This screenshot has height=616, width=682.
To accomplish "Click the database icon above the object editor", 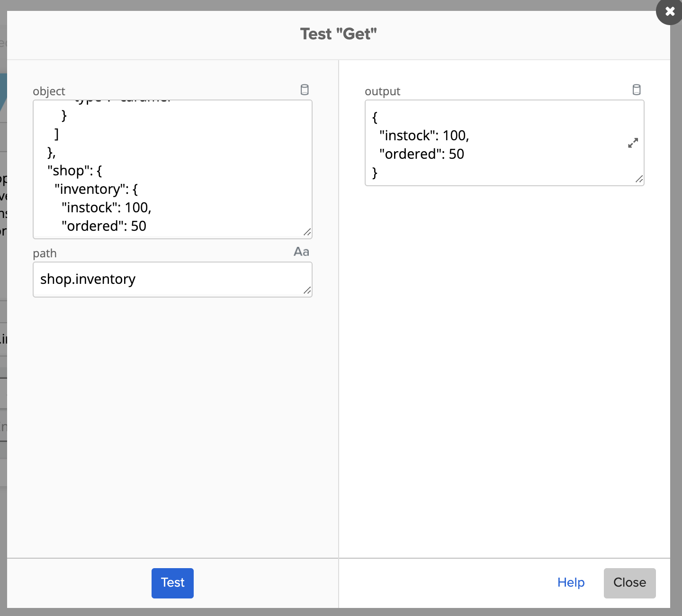I will click(305, 90).
